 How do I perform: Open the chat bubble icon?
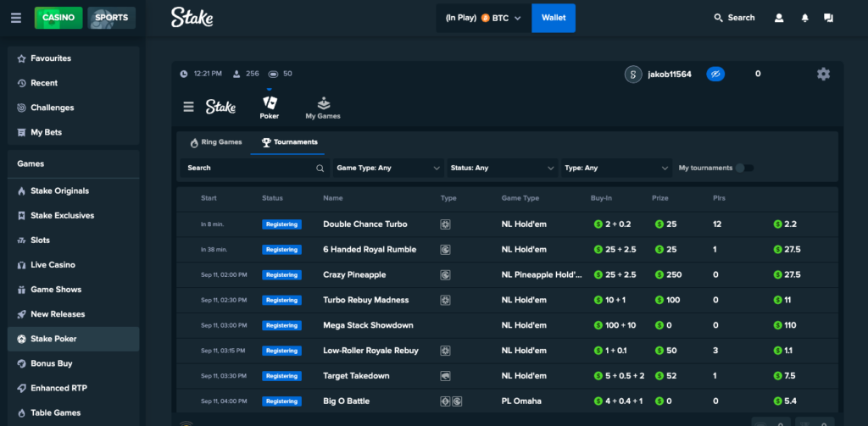point(829,18)
